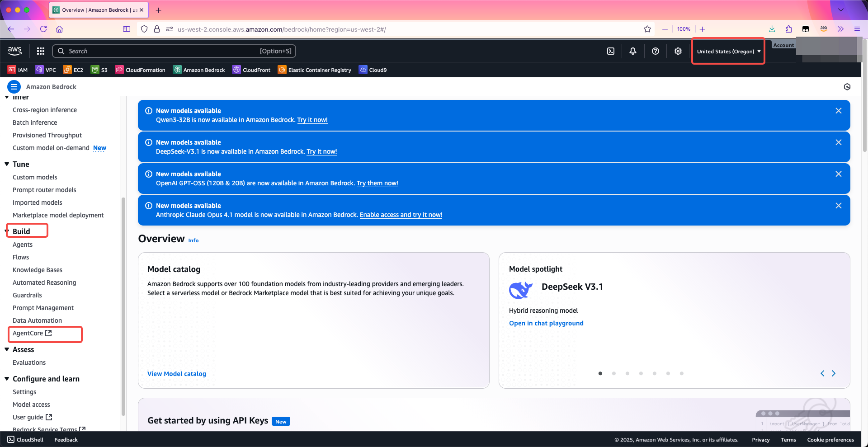The height and width of the screenshot is (447, 868).
Task: Open Guardrails from the Build menu
Action: 27,295
